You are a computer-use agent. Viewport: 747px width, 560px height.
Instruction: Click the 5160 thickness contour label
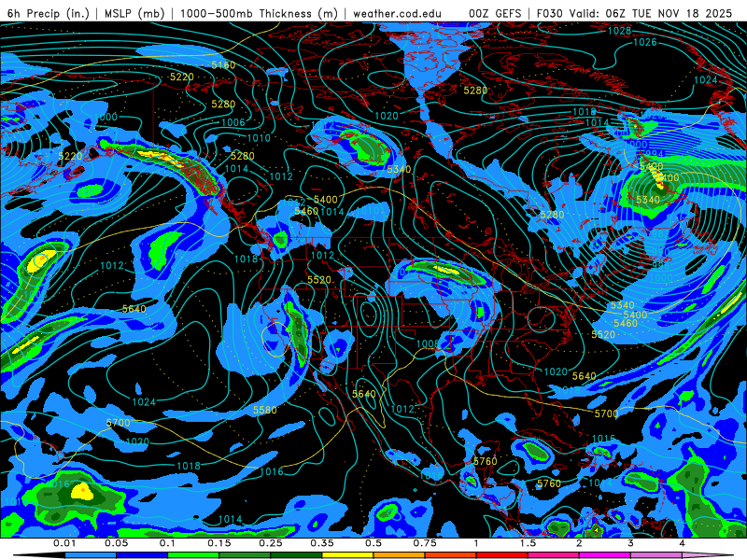[x=223, y=65]
